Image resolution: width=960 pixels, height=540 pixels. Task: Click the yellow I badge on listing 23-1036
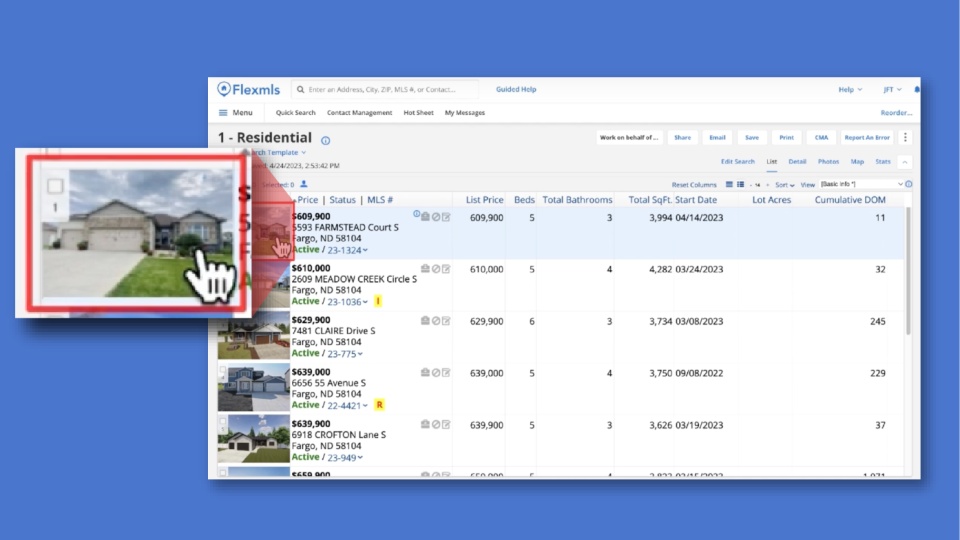378,301
